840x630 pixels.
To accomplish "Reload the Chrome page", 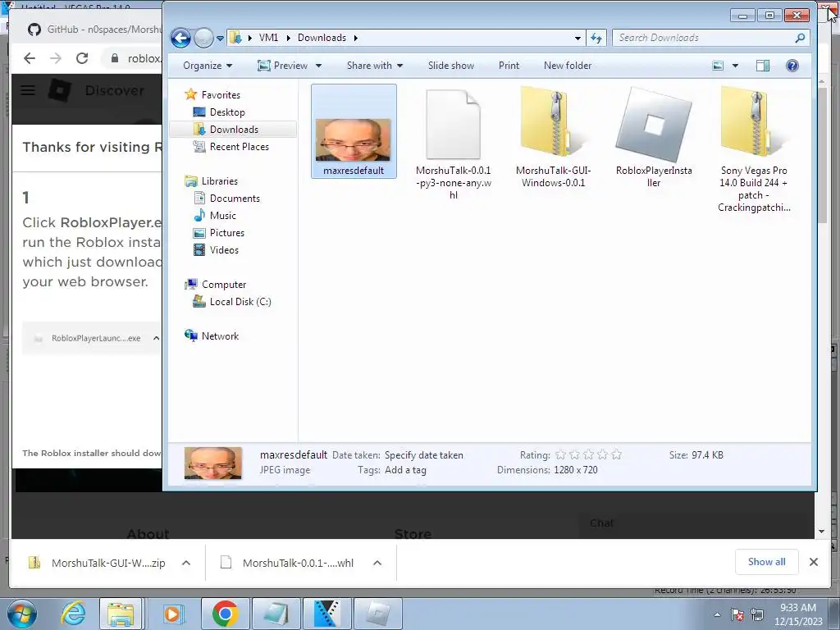I will (82, 58).
